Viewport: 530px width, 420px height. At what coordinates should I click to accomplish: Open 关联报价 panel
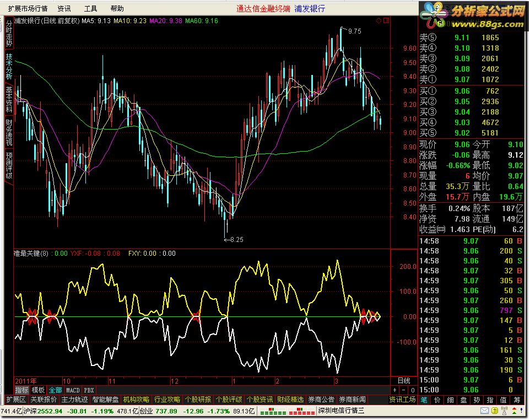pyautogui.click(x=44, y=400)
